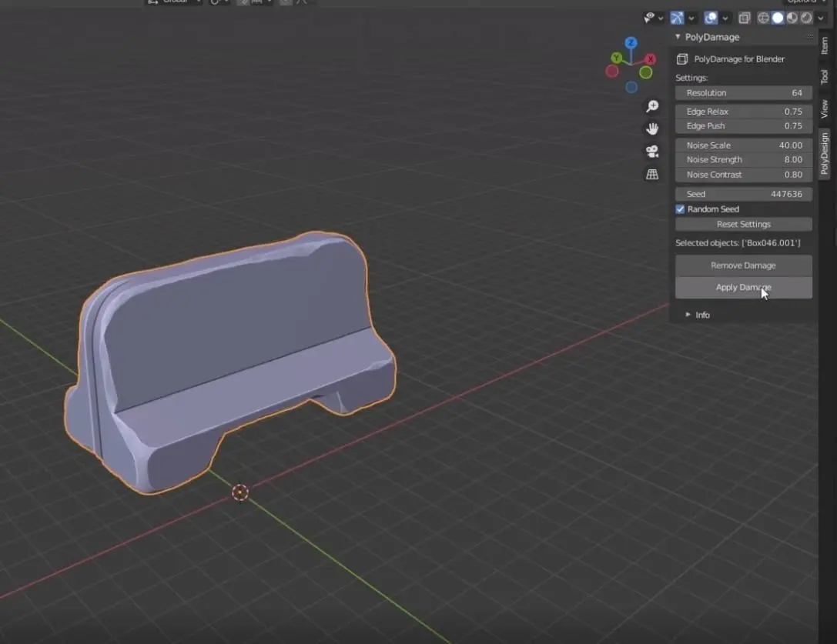Click the PolyDamage panel drag handle dots
The width and height of the screenshot is (837, 644).
tap(810, 37)
